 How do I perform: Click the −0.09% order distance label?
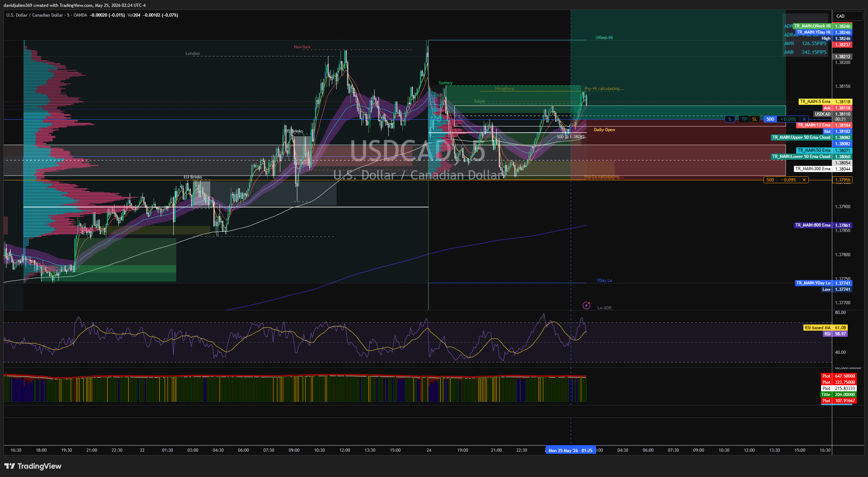pos(788,180)
